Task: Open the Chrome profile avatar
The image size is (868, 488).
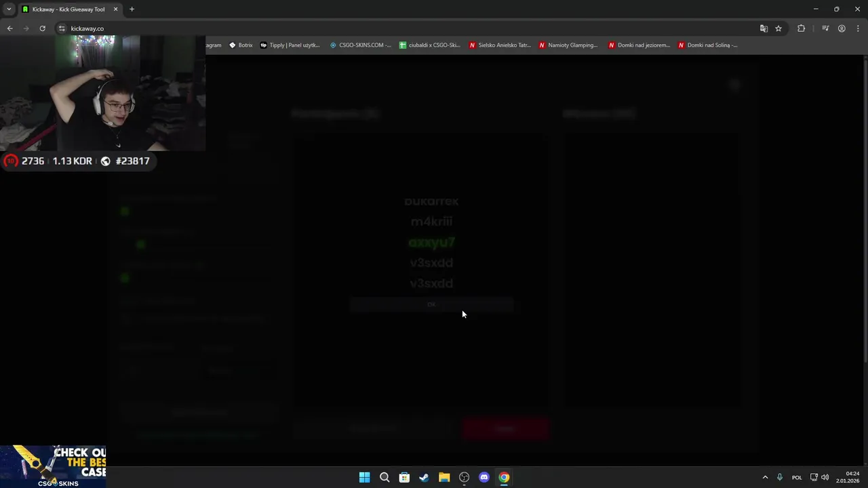Action: [x=842, y=28]
